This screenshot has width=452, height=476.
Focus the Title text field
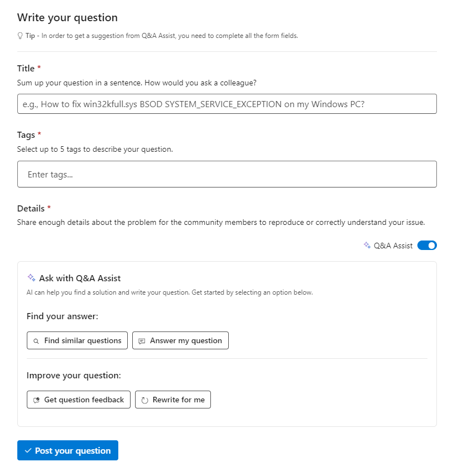[x=227, y=104]
